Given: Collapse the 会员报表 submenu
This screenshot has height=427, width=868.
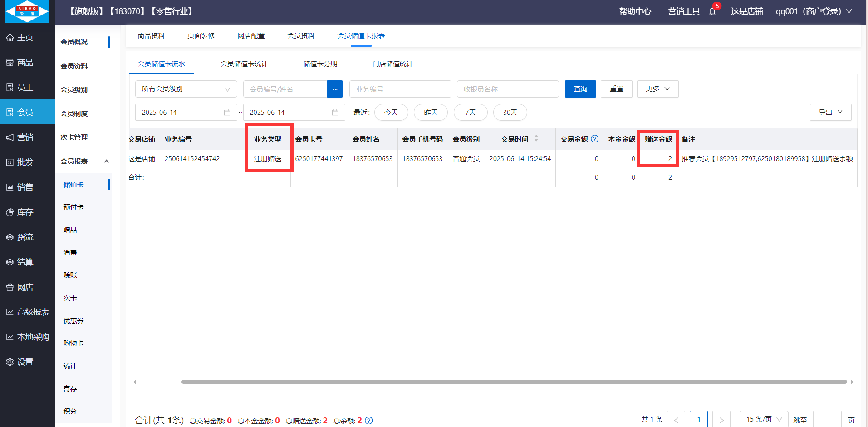Looking at the screenshot, I should [x=107, y=161].
